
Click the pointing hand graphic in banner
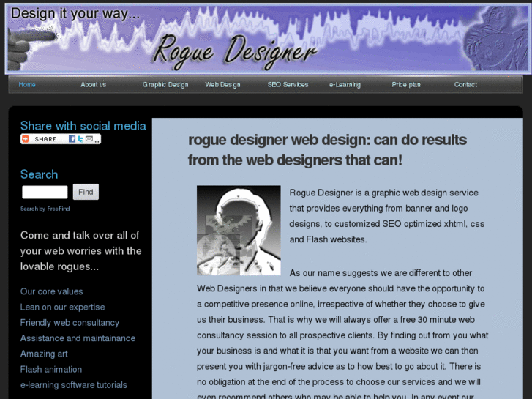pyautogui.click(x=32, y=48)
